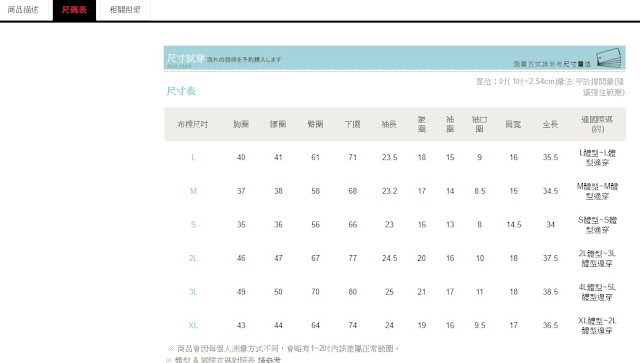Click the 2L size label link
The image size is (640, 363).
click(x=193, y=258)
